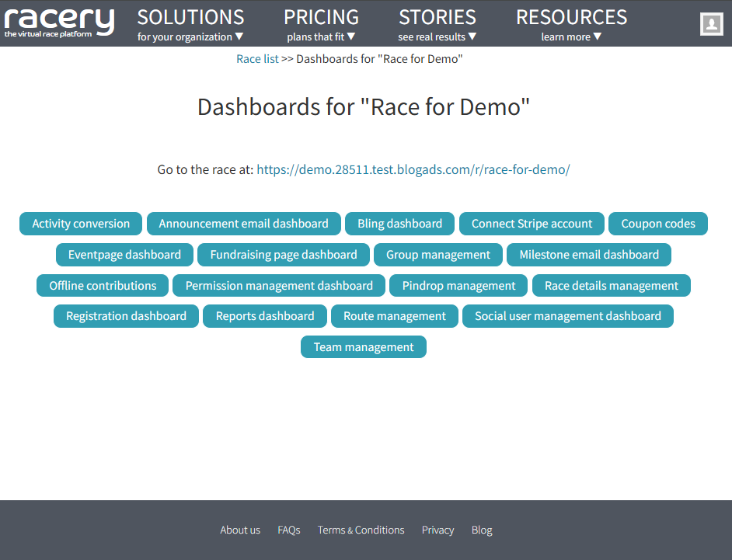This screenshot has height=560, width=732.
Task: Expand the RESOURCES learn more dropdown
Action: 571,23
